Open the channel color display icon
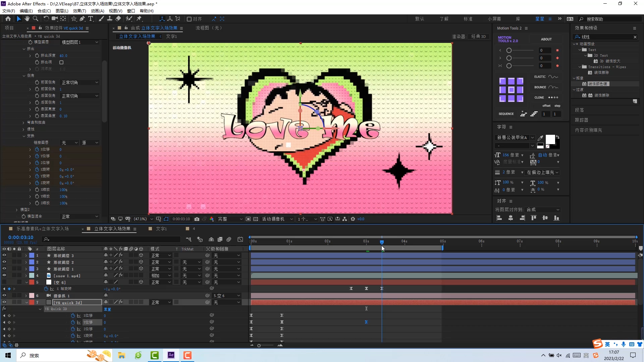644x362 pixels. pyautogui.click(x=212, y=219)
